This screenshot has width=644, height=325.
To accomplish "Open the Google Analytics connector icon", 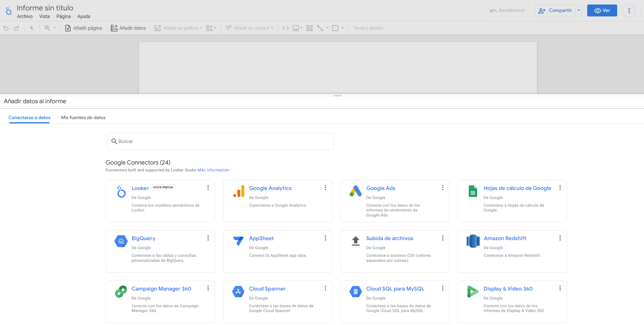I will [239, 191].
